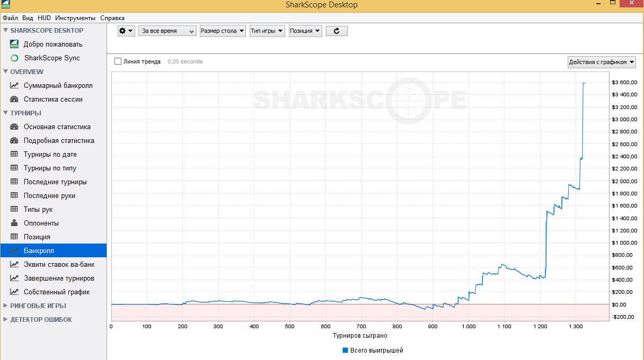Collapse the SHARKSCOPE DESKTOP section

(5, 30)
